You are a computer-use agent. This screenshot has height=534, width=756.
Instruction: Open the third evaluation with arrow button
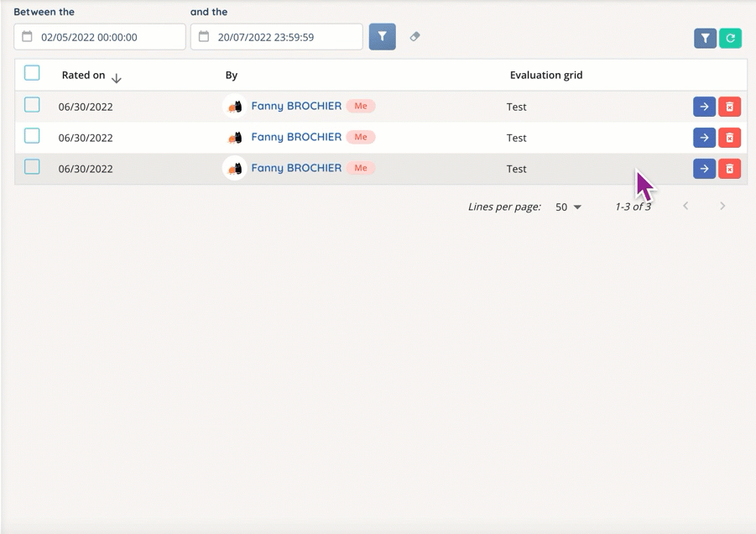pos(704,169)
